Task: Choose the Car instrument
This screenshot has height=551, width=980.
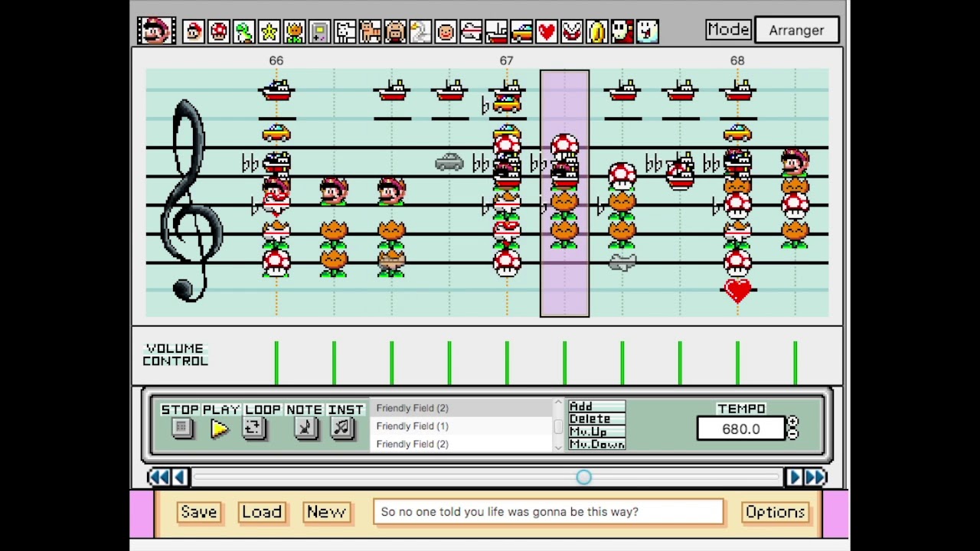Action: tap(521, 31)
